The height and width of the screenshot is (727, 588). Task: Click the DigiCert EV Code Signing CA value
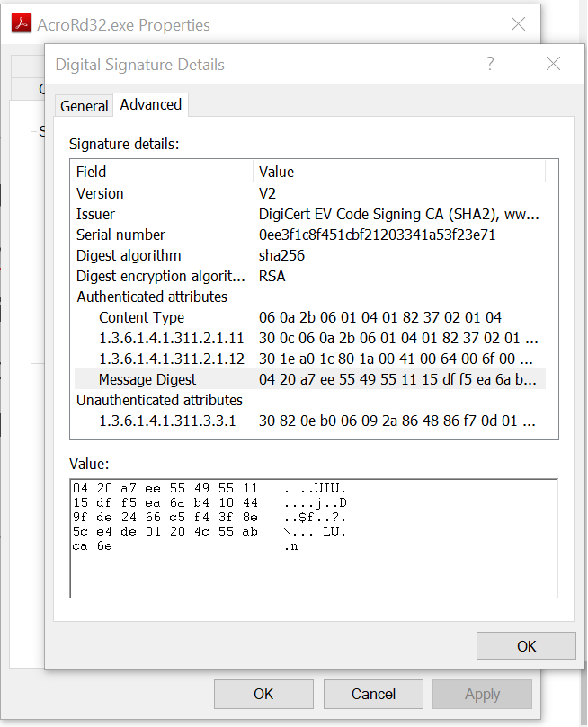399,214
